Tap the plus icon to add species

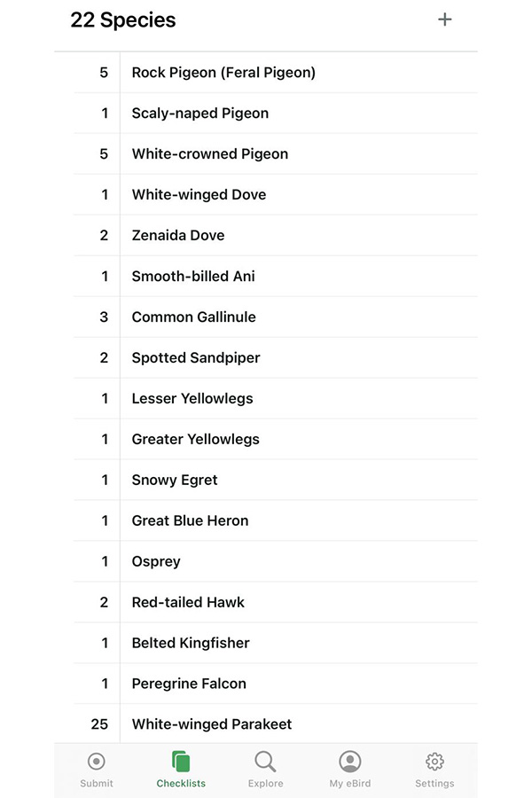click(x=445, y=20)
